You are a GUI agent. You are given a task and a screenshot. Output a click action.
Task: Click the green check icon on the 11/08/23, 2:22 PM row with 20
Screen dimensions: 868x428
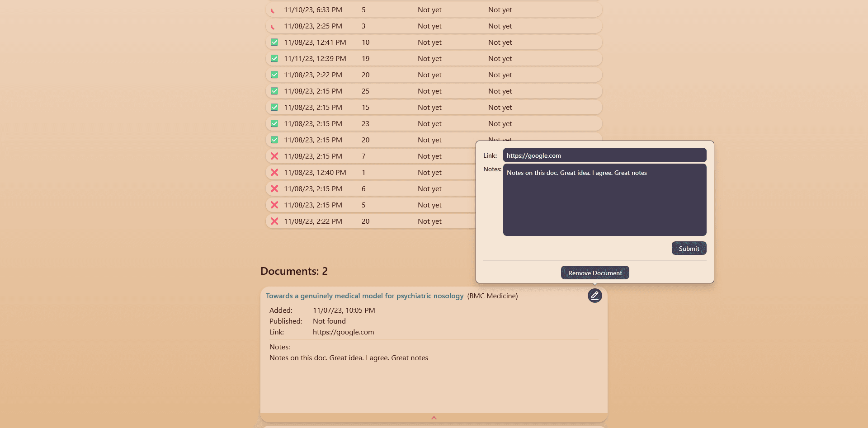pos(274,75)
